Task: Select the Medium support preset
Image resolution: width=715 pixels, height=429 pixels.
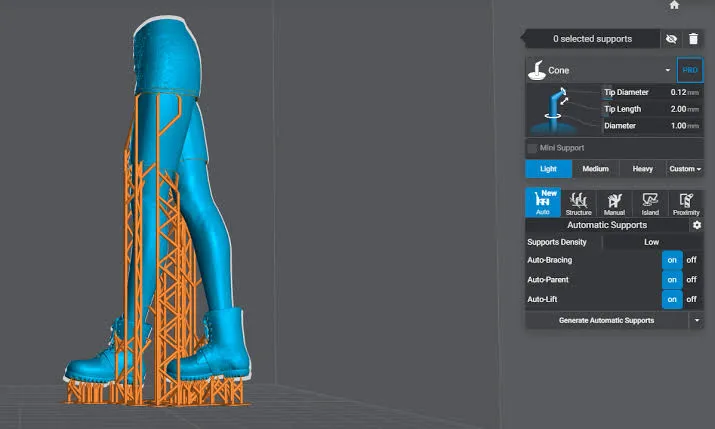Action: (595, 169)
